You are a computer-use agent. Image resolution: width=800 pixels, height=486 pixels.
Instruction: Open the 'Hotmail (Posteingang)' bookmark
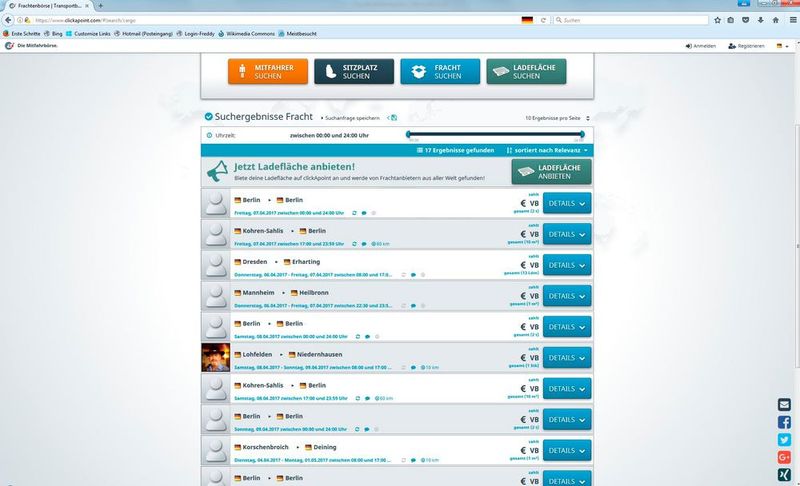click(143, 34)
